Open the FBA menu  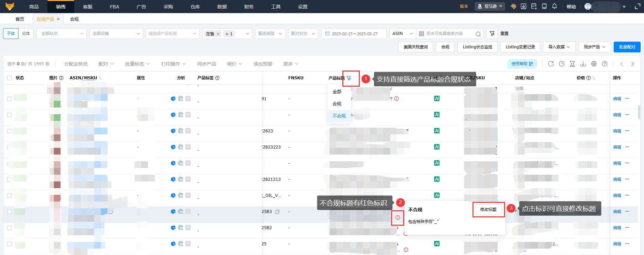(x=115, y=6)
